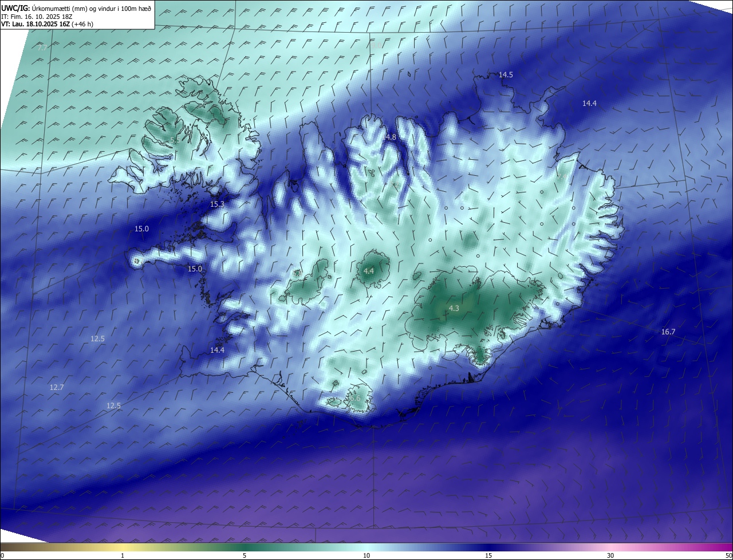Click the colorbar tick label 10

coord(366,555)
